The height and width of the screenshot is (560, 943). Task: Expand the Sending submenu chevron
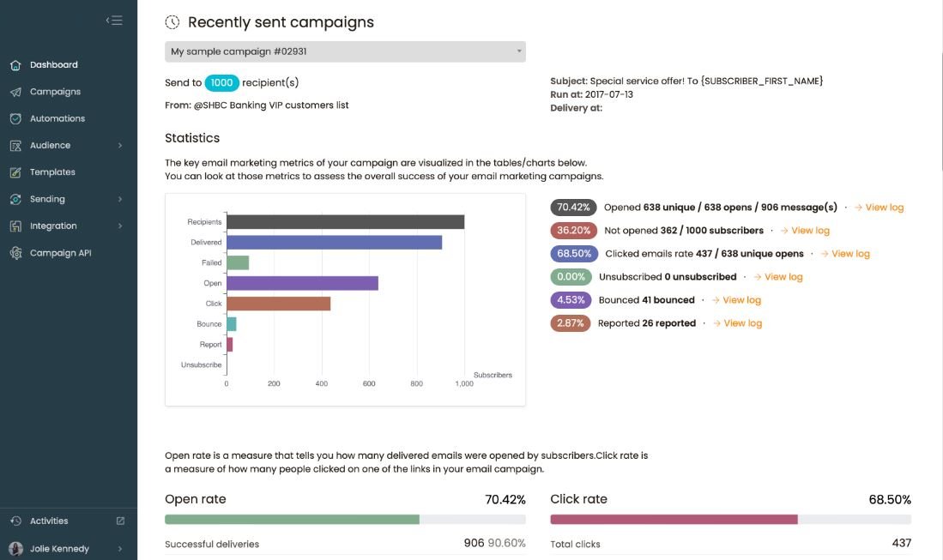coord(120,199)
